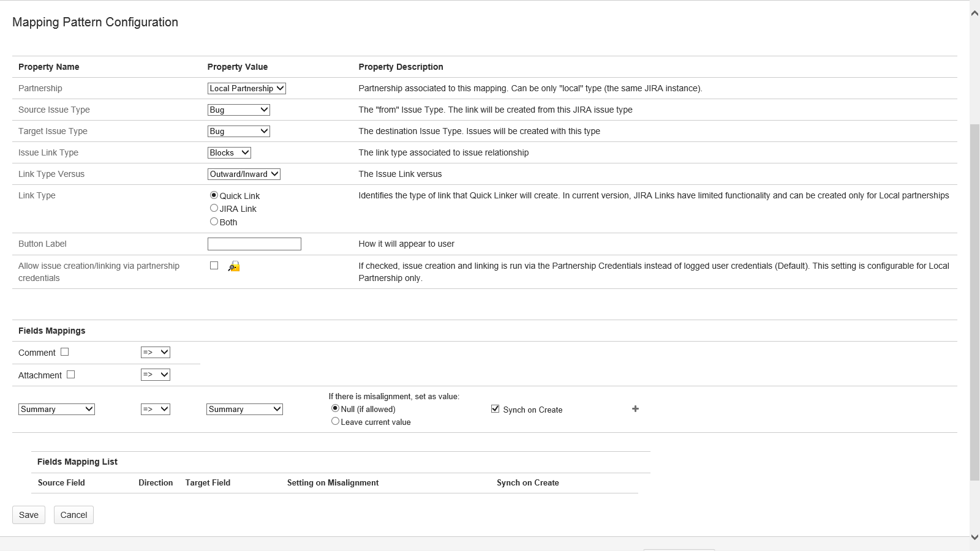980x551 pixels.
Task: Uncheck Synch on Create
Action: coord(495,409)
